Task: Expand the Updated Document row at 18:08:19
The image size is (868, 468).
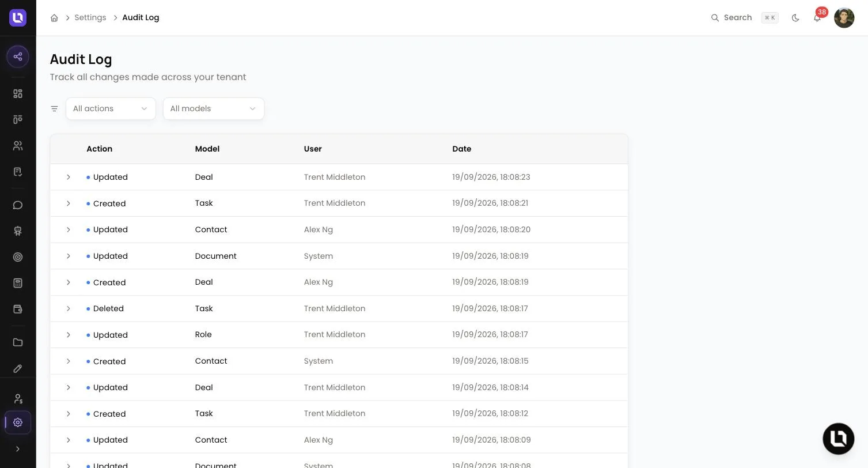Action: [x=68, y=256]
